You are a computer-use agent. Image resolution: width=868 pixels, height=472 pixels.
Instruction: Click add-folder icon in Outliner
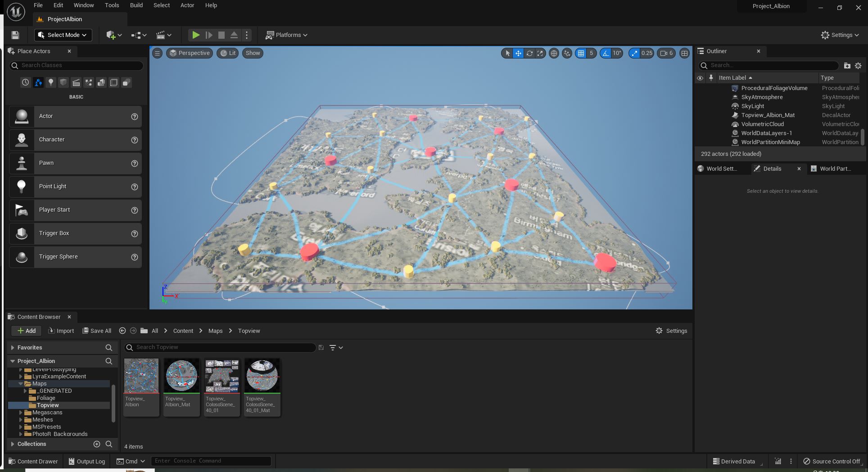tap(847, 66)
